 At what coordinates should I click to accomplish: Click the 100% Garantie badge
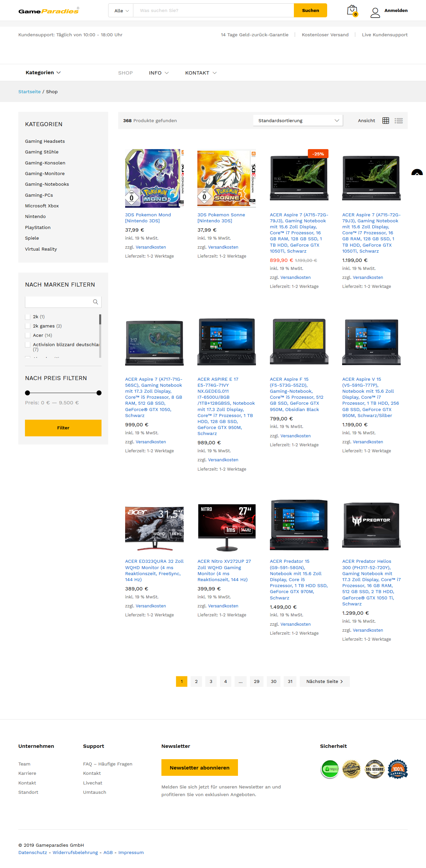(x=398, y=769)
